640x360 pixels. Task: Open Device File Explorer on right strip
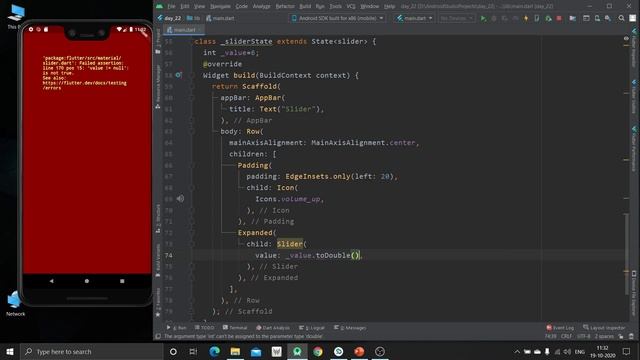click(634, 293)
